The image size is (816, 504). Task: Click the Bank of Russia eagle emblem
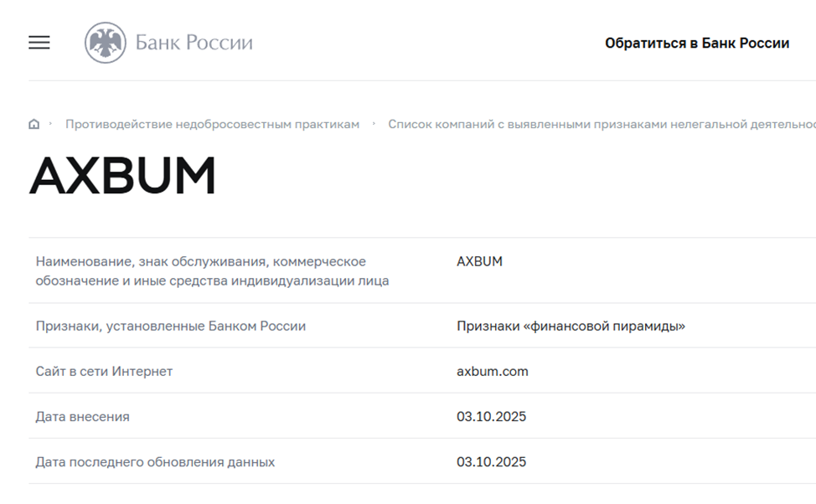click(105, 43)
